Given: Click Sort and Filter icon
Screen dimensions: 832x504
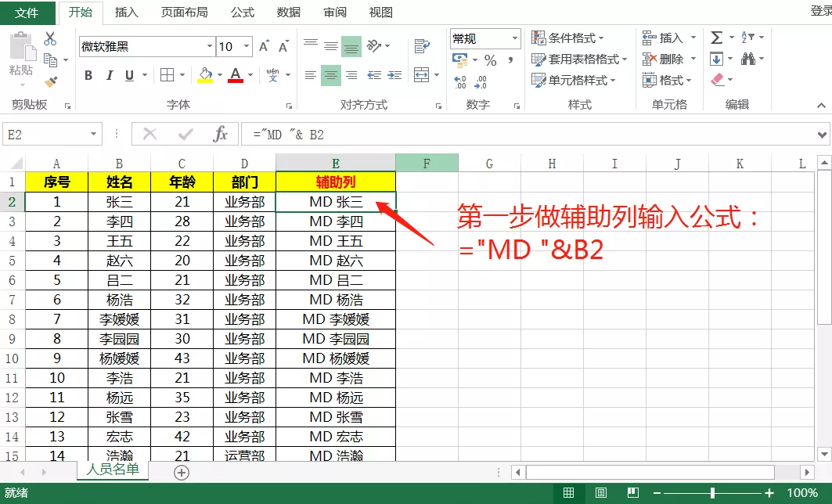Looking at the screenshot, I should (747, 38).
